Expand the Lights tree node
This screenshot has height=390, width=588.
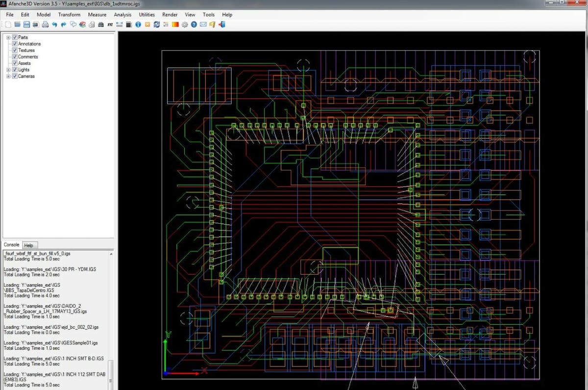[x=8, y=70]
